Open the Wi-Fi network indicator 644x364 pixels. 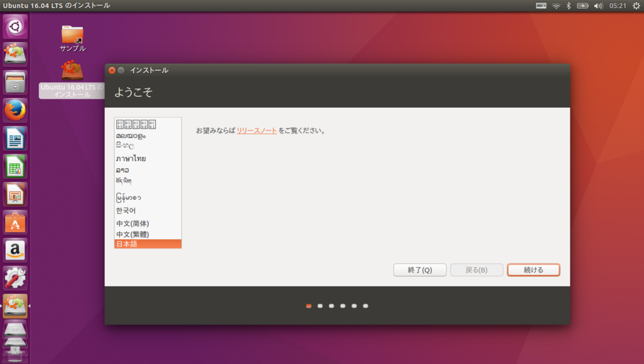(x=556, y=6)
